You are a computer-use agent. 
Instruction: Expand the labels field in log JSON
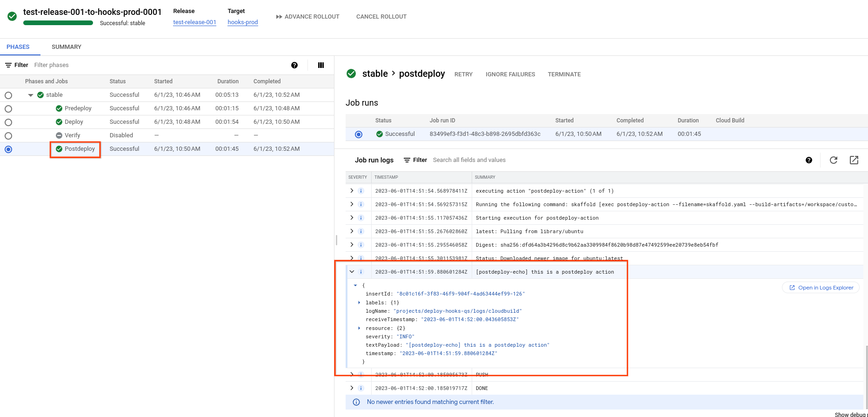(x=359, y=303)
